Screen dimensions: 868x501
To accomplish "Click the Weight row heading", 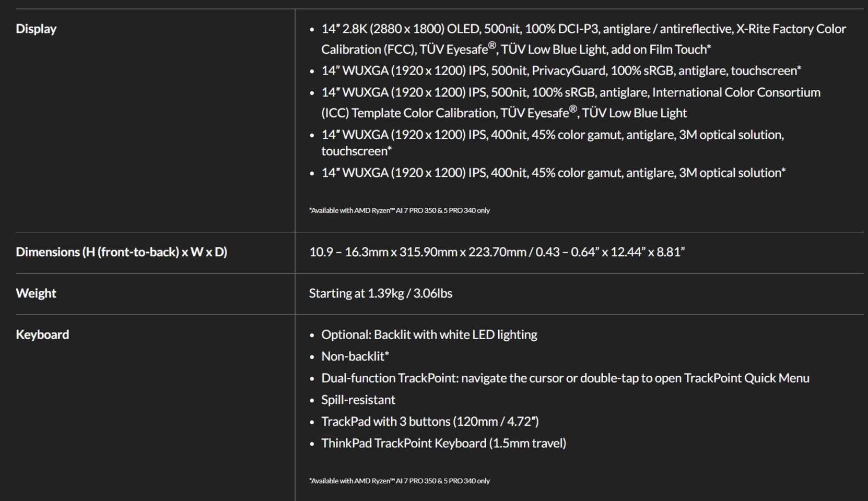I will pyautogui.click(x=36, y=293).
